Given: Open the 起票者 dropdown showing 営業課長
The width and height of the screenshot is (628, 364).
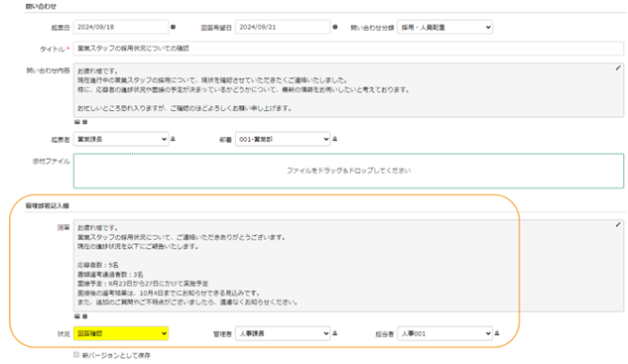Looking at the screenshot, I should (121, 139).
